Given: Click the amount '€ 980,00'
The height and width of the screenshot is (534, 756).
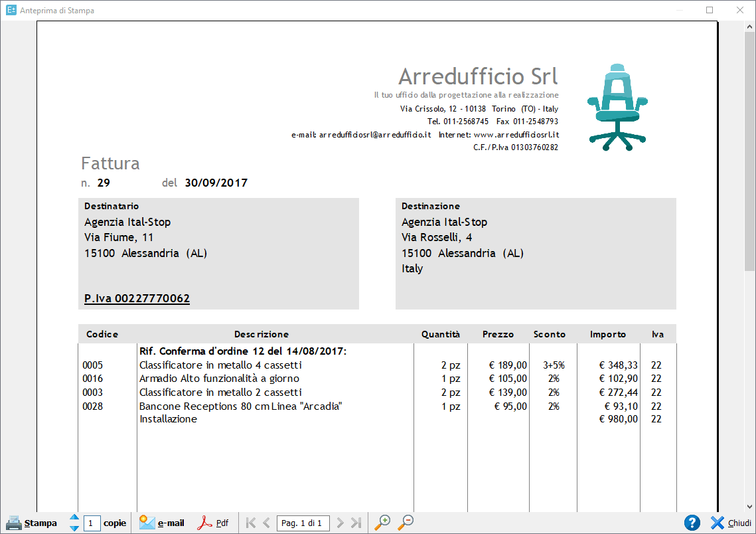Looking at the screenshot, I should pyautogui.click(x=618, y=419).
